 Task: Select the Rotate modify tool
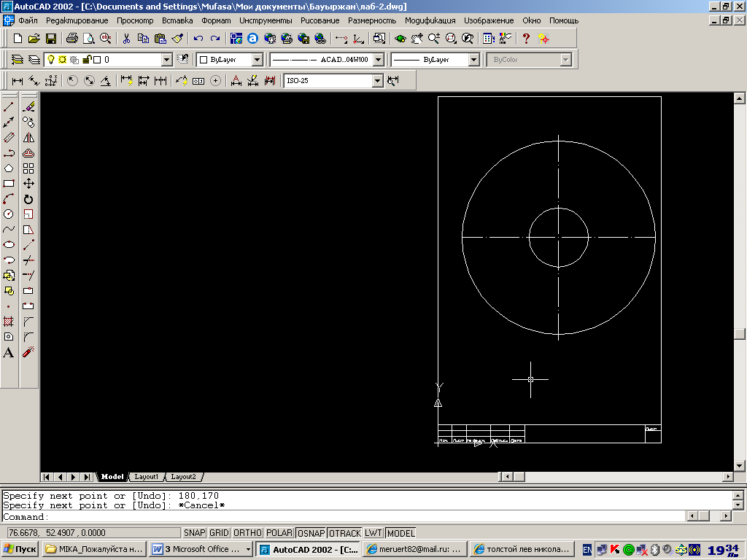28,199
